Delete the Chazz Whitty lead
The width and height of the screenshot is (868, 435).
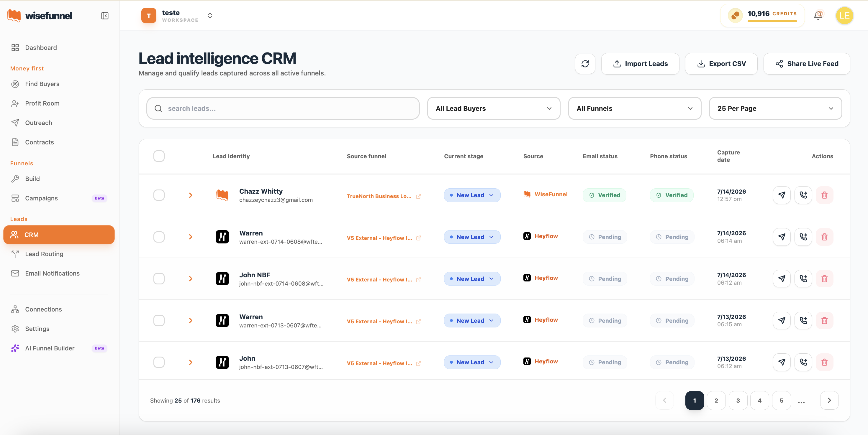pos(825,195)
